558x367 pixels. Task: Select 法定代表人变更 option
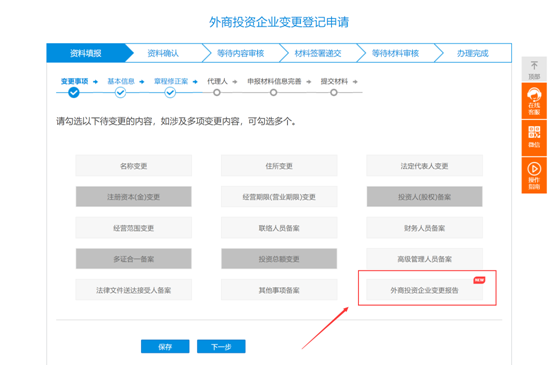tap(425, 166)
